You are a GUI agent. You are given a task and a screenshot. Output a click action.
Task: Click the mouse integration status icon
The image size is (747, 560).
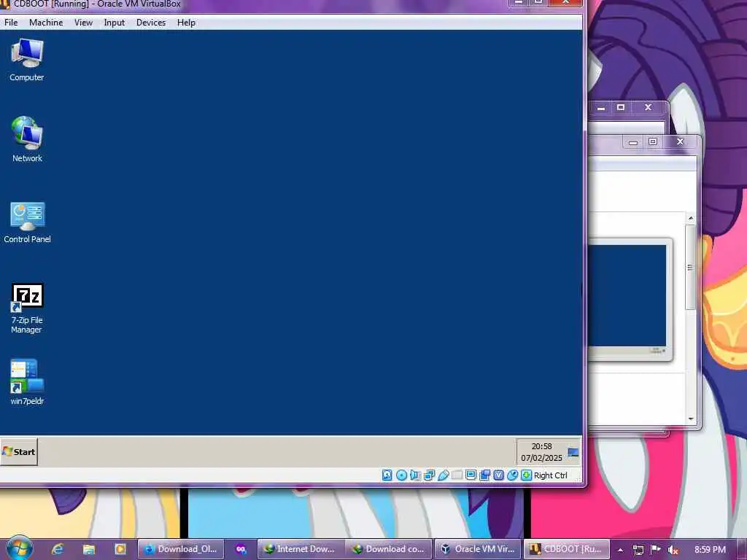coord(512,475)
